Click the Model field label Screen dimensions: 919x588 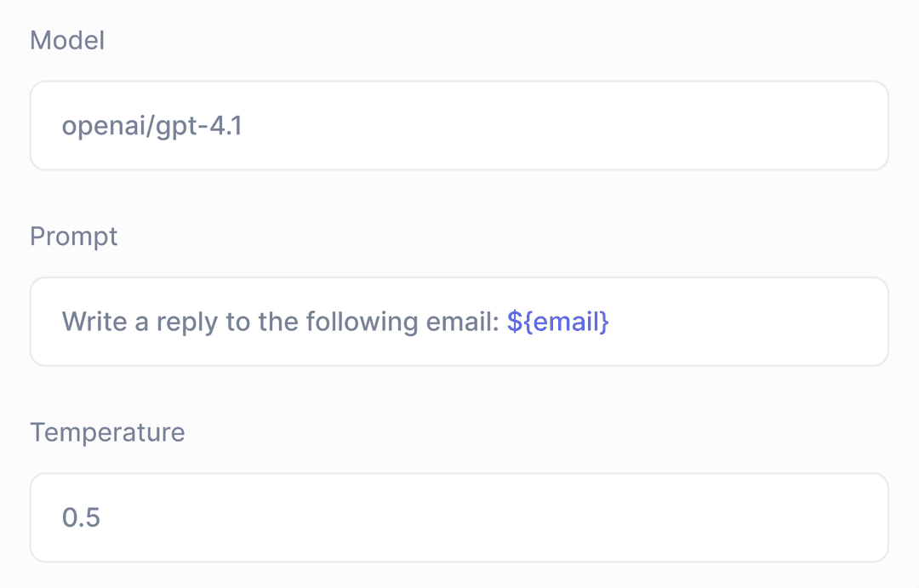tap(67, 40)
